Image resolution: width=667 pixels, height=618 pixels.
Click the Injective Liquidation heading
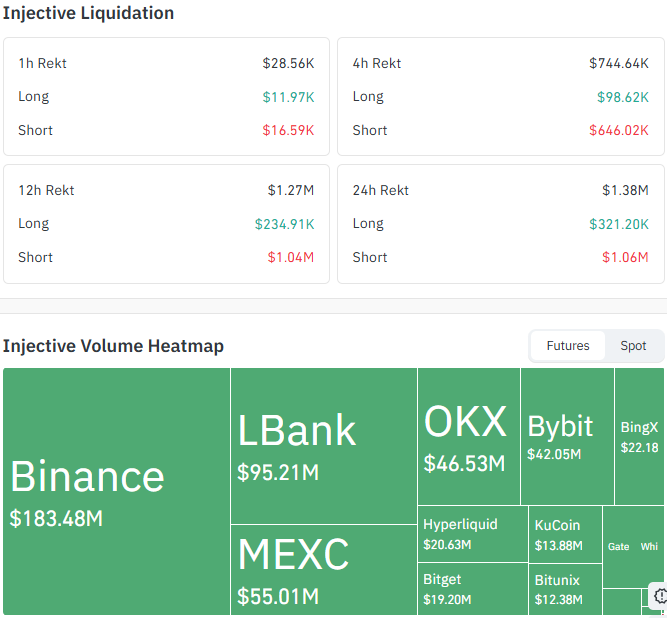tap(88, 13)
